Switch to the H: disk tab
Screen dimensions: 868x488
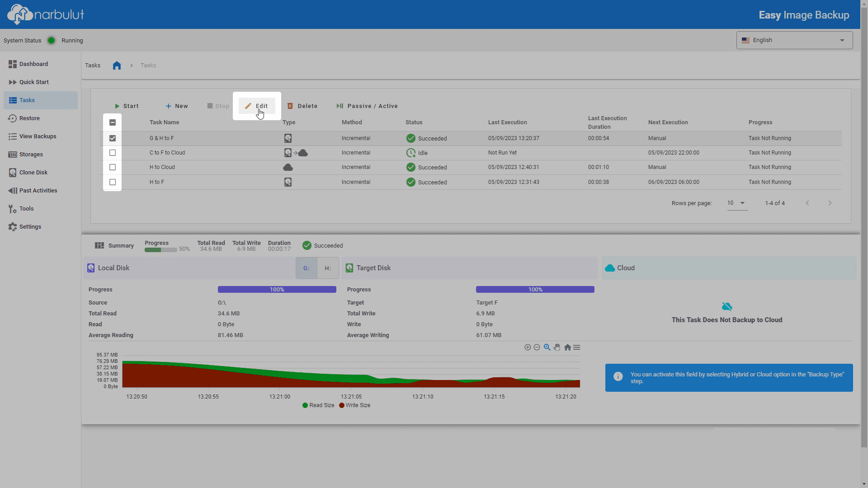click(328, 268)
